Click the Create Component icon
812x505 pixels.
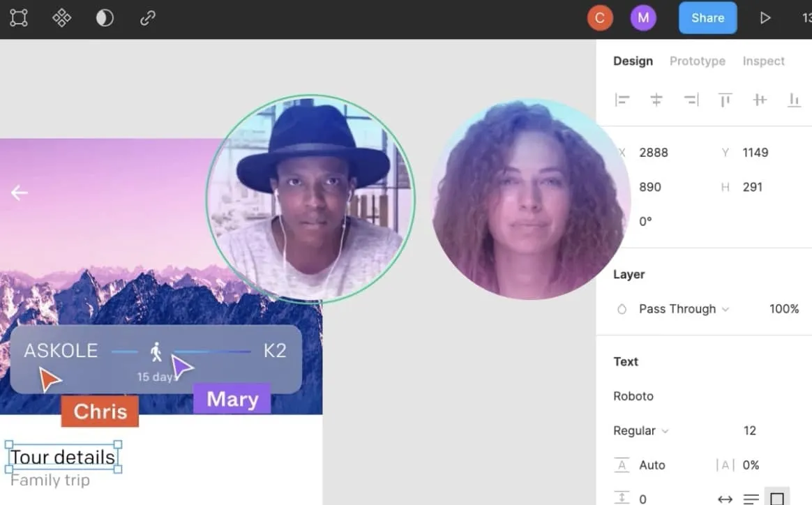(x=62, y=18)
